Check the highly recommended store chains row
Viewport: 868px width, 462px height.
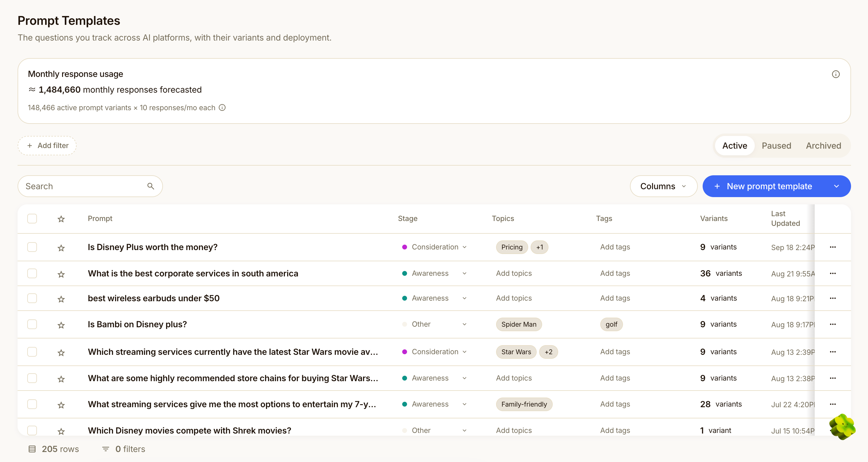[32, 378]
